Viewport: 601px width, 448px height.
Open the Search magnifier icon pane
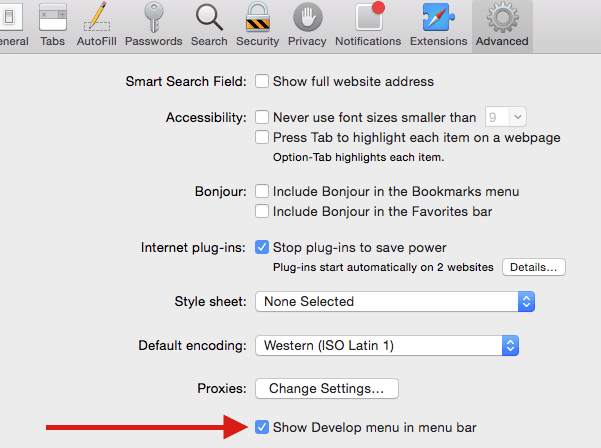tap(209, 24)
